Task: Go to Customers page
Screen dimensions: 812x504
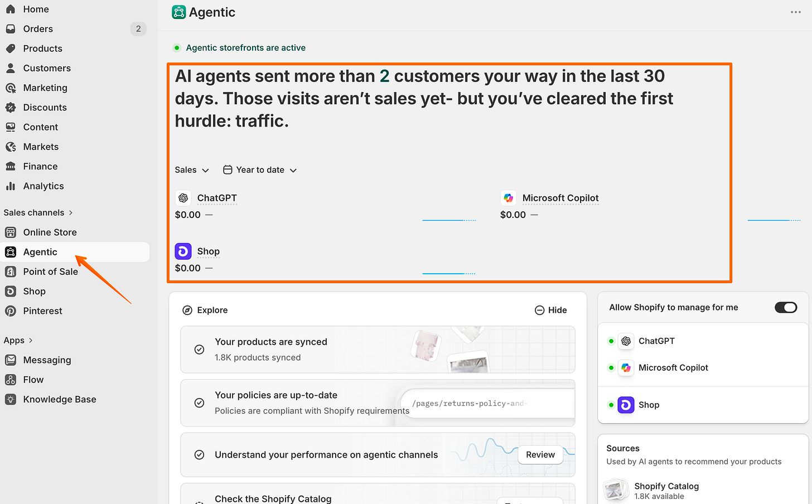Action: click(75, 68)
